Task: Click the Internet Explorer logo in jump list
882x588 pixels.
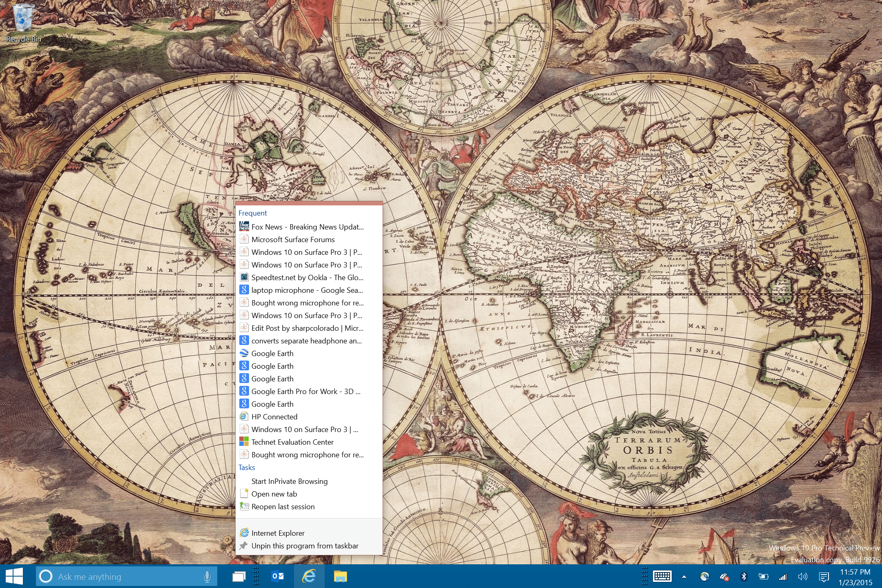Action: [244, 533]
